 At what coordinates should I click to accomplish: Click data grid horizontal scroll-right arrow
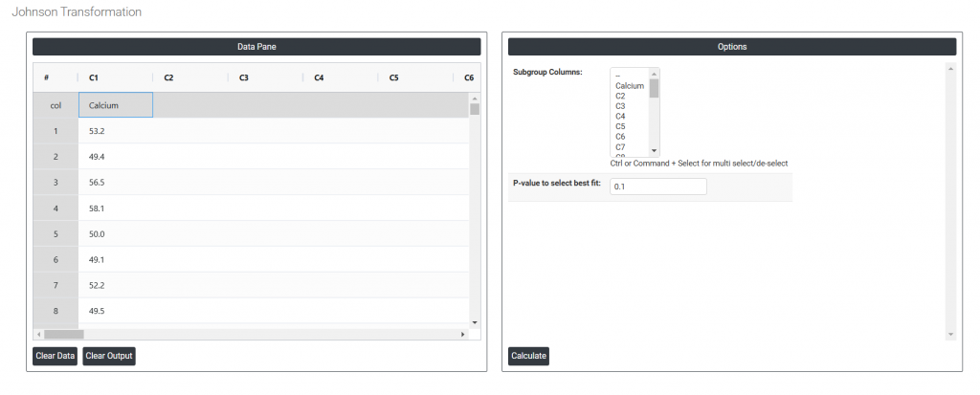click(463, 334)
